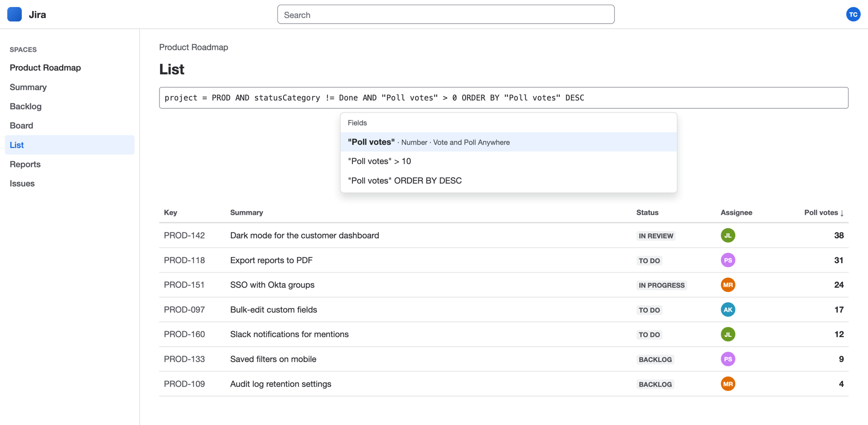This screenshot has height=425, width=868.
Task: Click the Assignee column header
Action: point(736,212)
